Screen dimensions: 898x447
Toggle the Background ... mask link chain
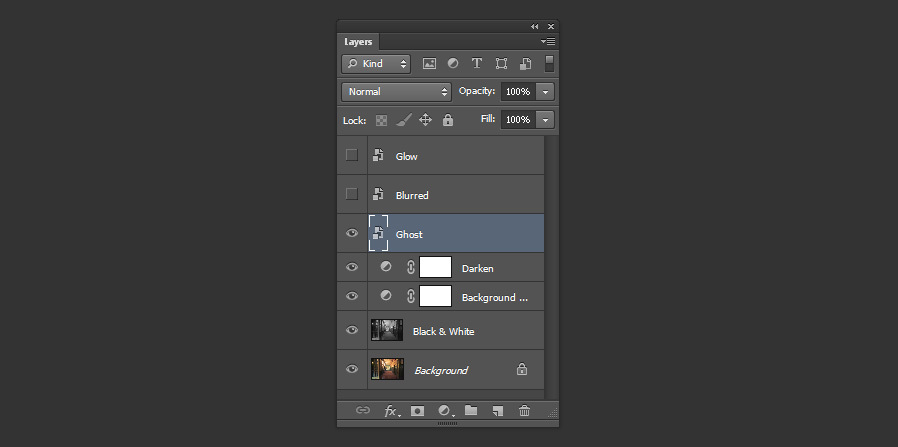(411, 296)
